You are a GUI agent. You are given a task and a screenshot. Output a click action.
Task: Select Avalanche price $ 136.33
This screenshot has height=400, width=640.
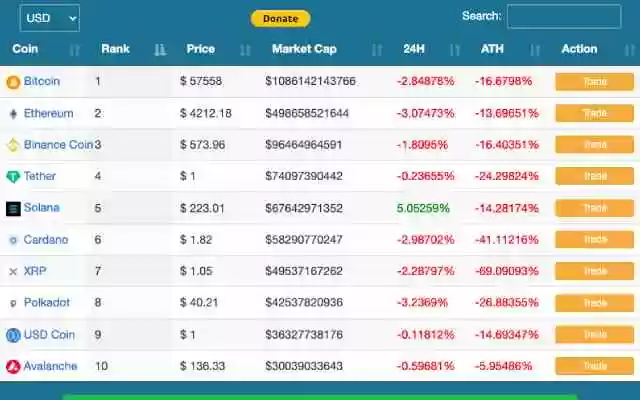202,366
